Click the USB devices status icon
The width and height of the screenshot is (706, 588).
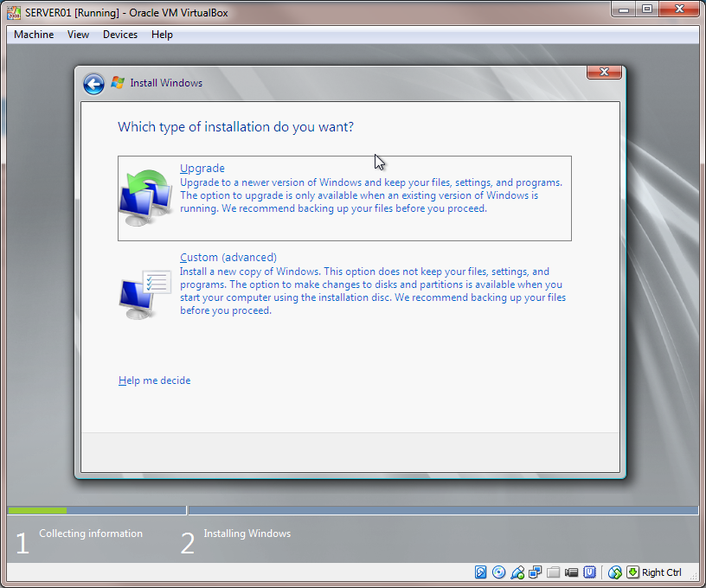coord(517,572)
